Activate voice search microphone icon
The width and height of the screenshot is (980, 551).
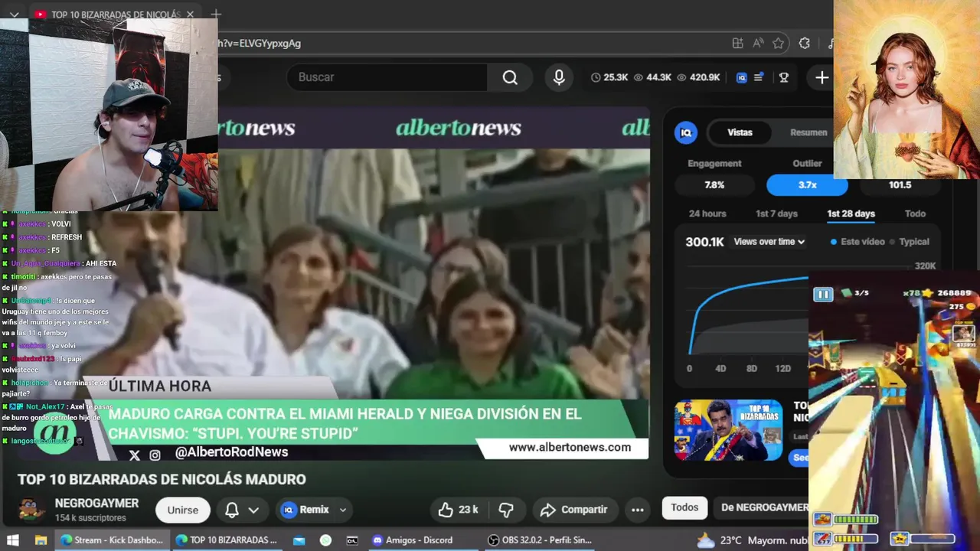(x=559, y=77)
